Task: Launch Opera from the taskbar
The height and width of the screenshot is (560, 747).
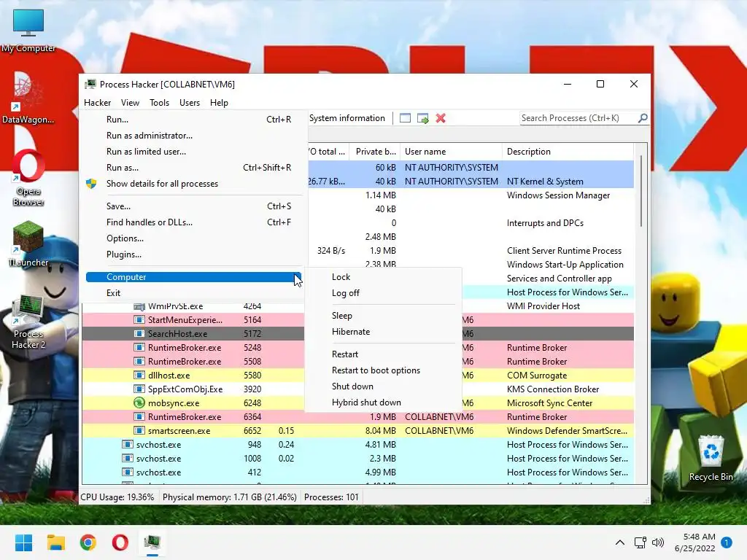Action: (120, 542)
